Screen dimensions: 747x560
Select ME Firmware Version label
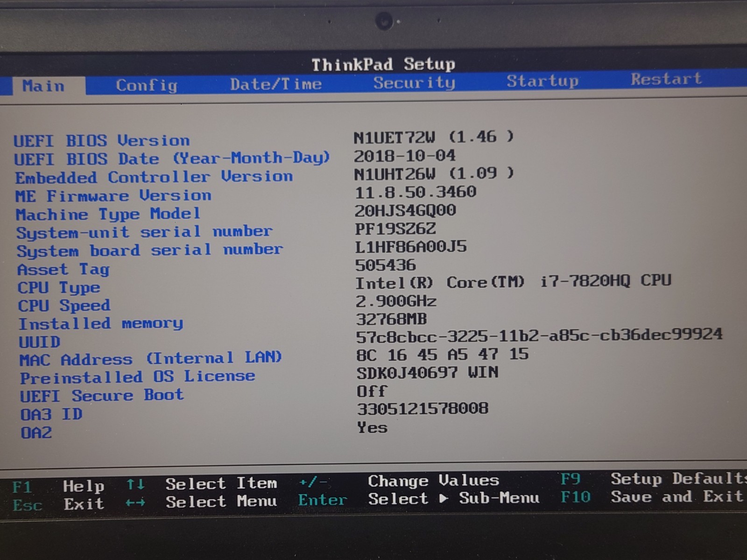[x=113, y=196]
